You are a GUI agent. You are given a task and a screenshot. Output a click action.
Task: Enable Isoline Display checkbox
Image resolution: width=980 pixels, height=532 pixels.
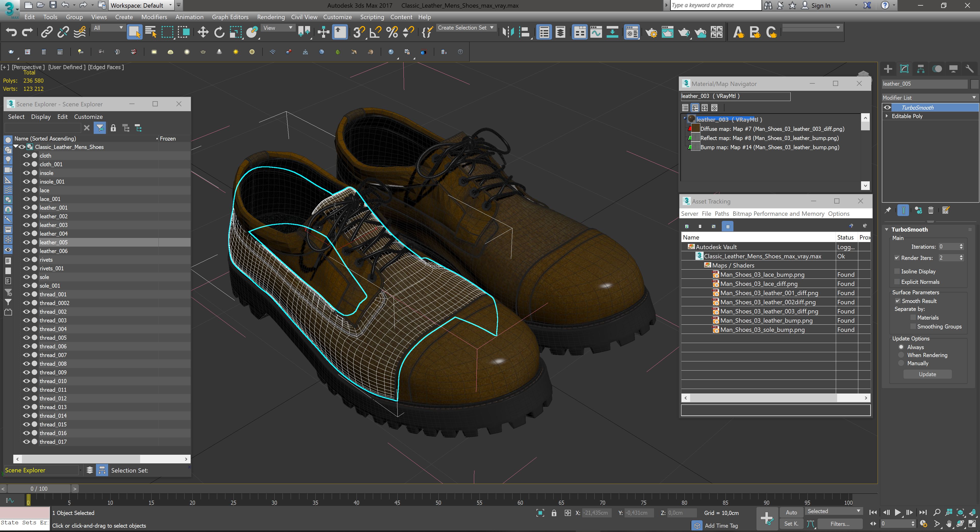(x=897, y=271)
